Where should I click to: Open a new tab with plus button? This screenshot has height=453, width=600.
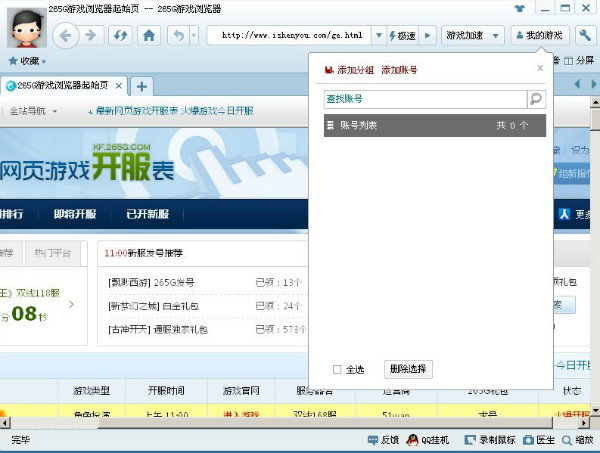click(142, 86)
